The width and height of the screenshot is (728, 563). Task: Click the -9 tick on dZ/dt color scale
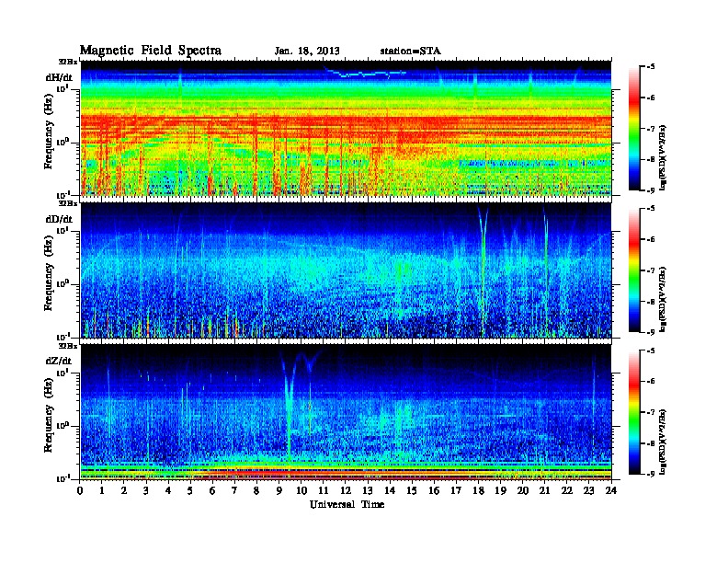(x=651, y=474)
